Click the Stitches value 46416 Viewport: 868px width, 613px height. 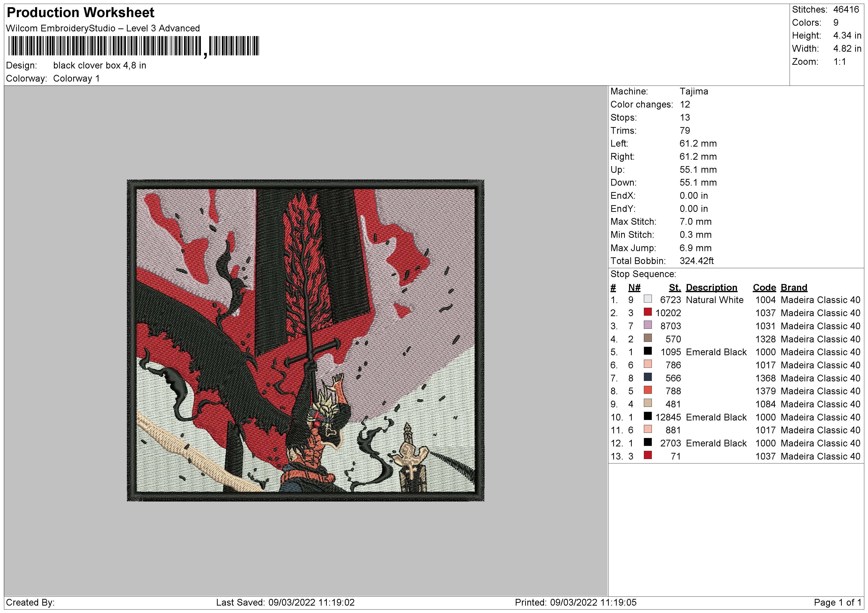click(846, 9)
